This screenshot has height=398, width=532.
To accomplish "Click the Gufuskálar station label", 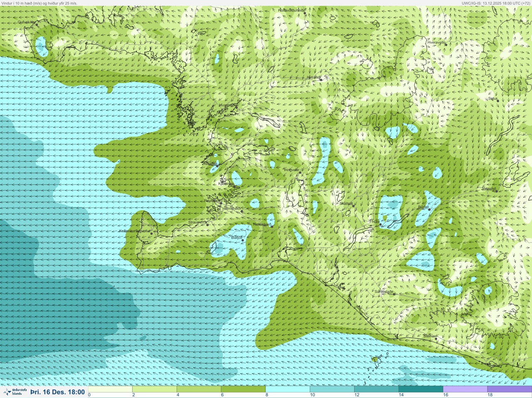I will pyautogui.click(x=26, y=22).
